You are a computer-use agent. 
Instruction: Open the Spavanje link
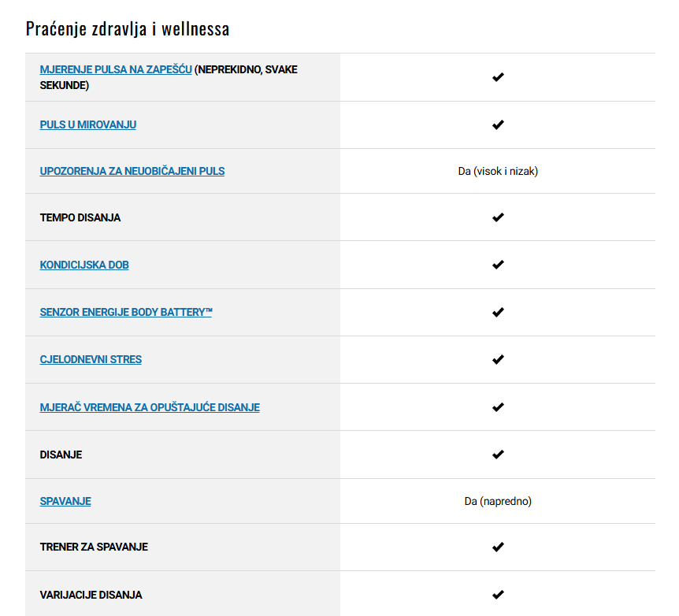[x=65, y=501]
